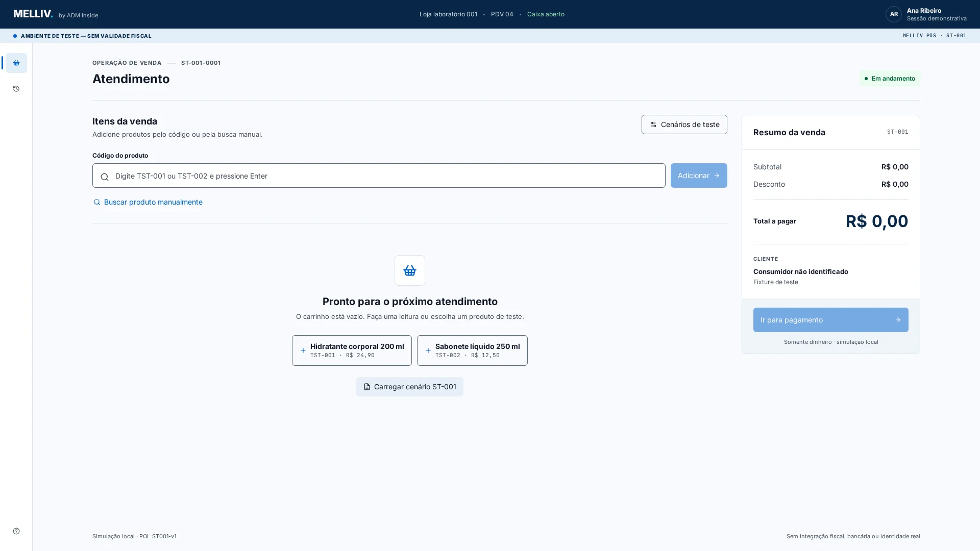Click the Fixture de teste text

(x=775, y=282)
